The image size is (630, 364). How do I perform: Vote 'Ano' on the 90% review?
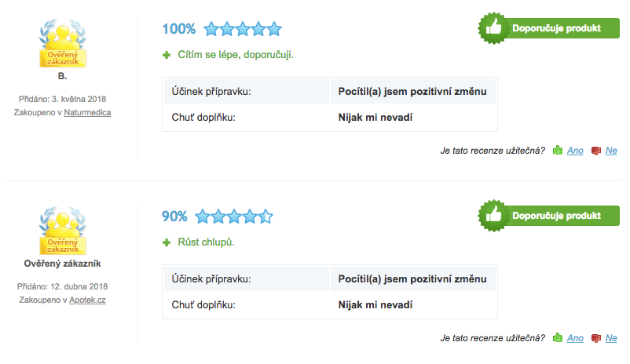[575, 338]
